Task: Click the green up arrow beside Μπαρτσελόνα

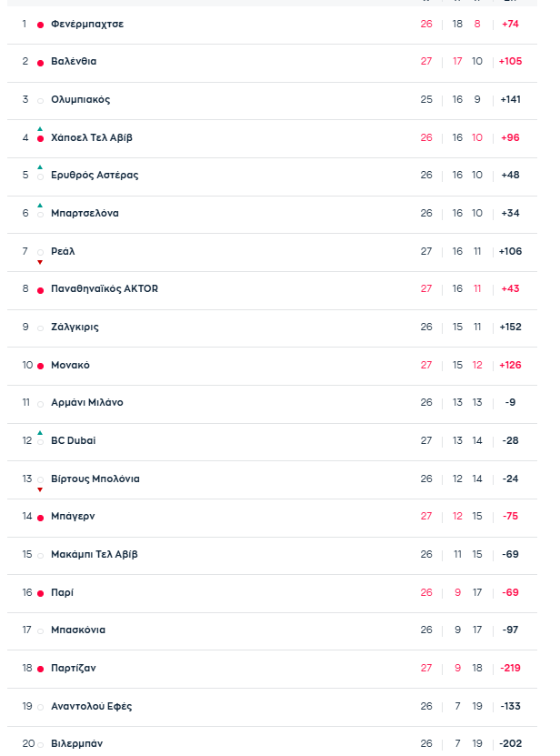Action: coord(40,206)
